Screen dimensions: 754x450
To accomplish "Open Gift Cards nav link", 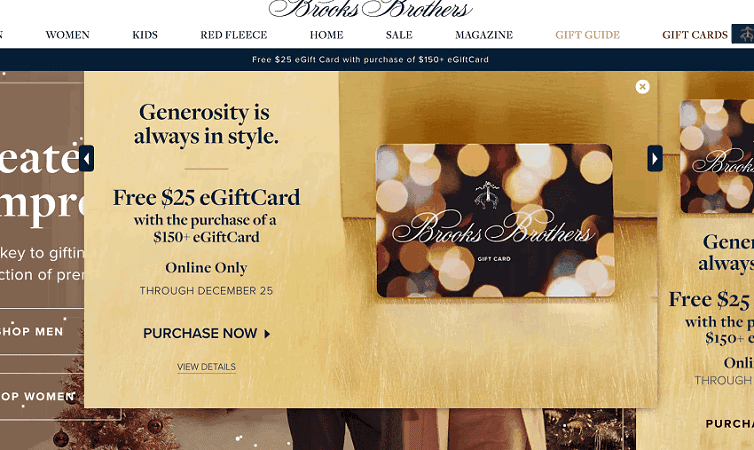I will (x=695, y=35).
